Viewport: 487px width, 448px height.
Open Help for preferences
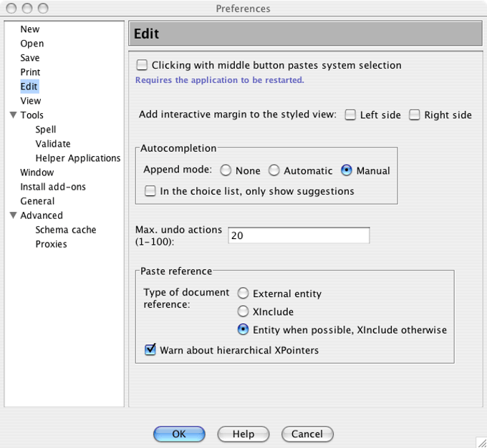point(243,434)
